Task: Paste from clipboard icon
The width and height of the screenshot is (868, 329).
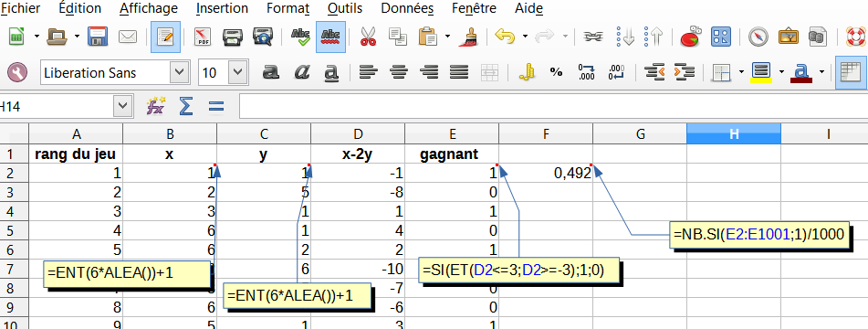Action: click(427, 37)
